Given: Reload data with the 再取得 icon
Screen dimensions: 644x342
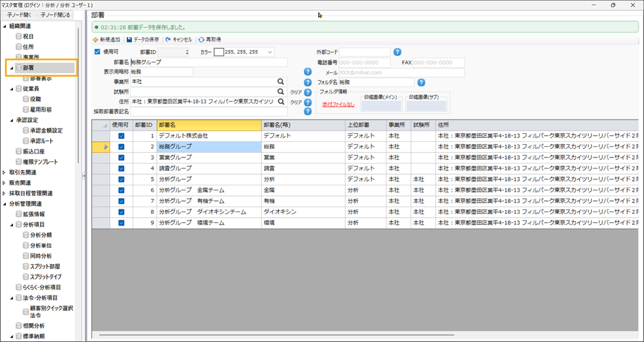Looking at the screenshot, I should click(x=202, y=40).
